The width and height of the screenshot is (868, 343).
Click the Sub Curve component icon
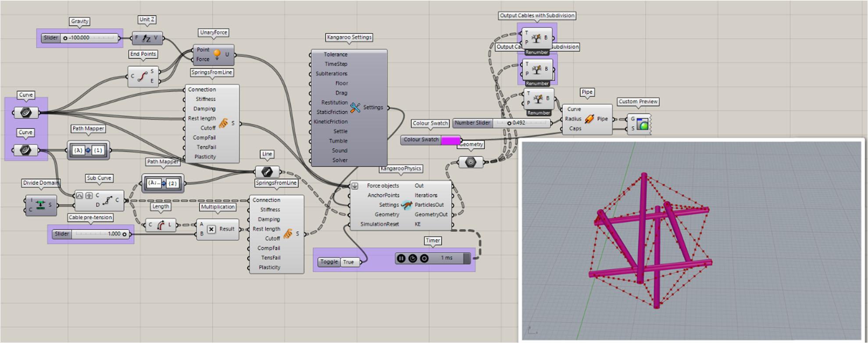point(107,200)
